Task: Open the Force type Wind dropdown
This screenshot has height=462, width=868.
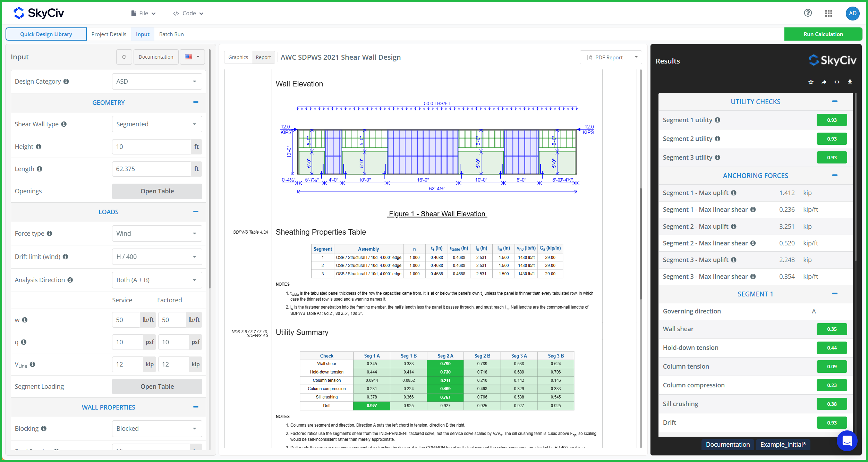Action: coord(157,233)
